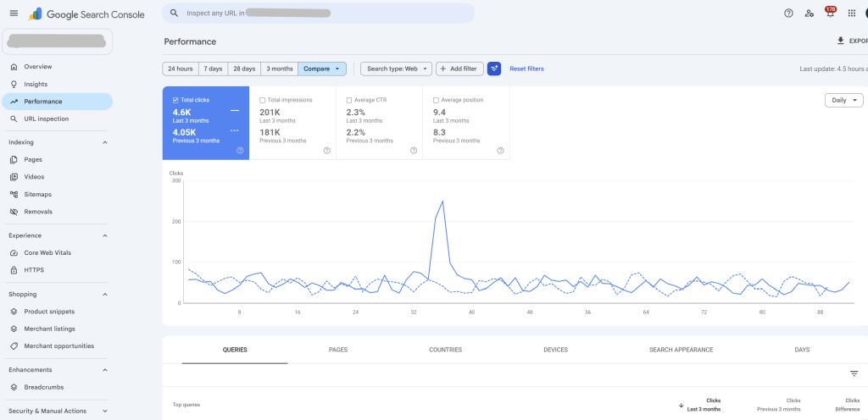Click the Core Web Vitals gauge icon
The height and width of the screenshot is (420, 868).
tap(14, 252)
